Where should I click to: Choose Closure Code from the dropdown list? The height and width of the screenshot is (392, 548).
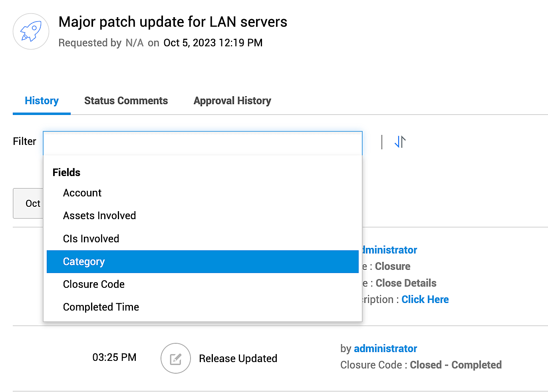click(94, 284)
